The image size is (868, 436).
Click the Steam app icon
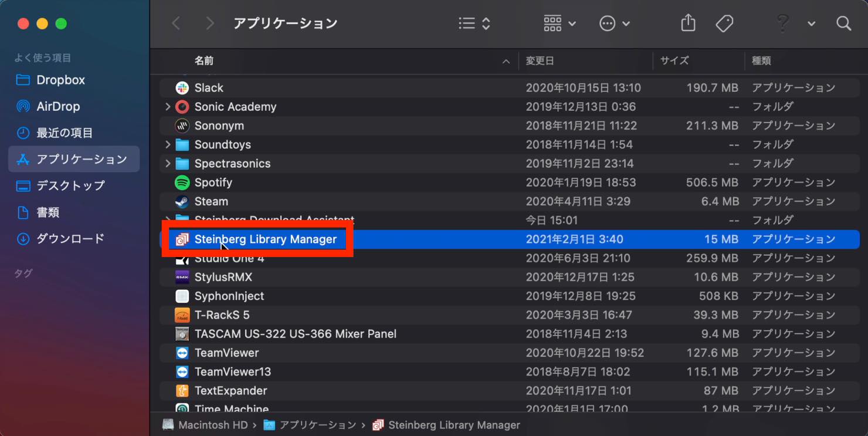coord(182,201)
